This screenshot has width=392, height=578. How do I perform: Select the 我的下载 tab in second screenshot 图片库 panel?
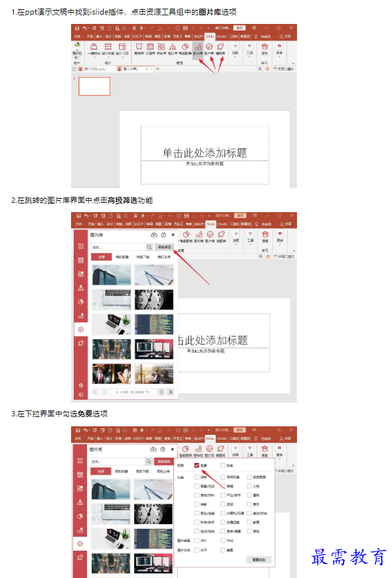(143, 257)
